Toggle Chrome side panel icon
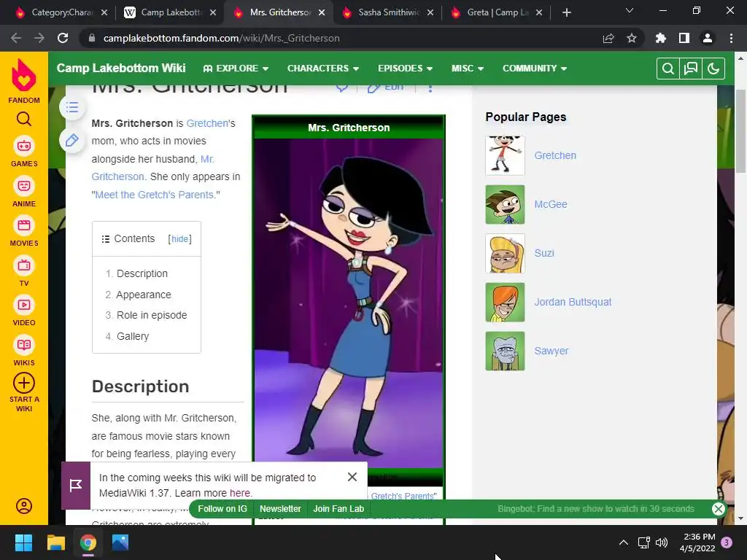This screenshot has width=747, height=560. click(684, 38)
